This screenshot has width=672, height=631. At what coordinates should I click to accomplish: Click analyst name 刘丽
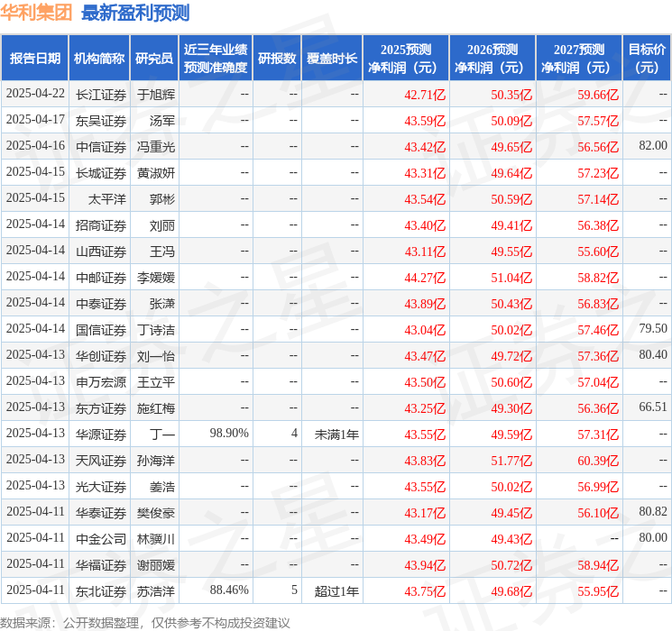162,225
